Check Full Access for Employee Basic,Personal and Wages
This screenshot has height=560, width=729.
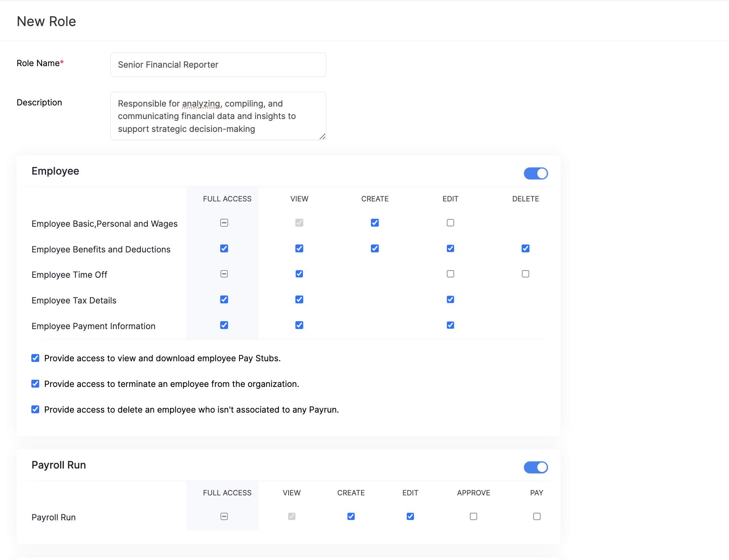pyautogui.click(x=224, y=223)
